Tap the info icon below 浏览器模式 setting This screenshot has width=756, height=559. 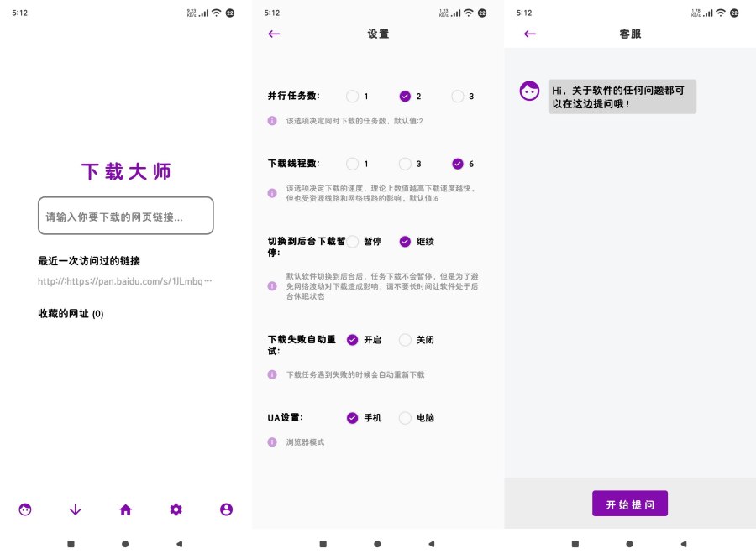click(x=272, y=442)
